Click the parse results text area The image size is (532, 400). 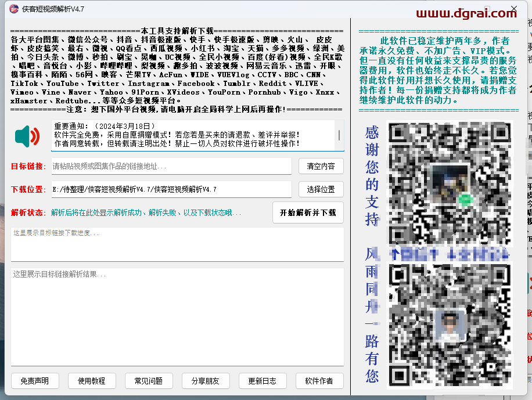(177, 316)
